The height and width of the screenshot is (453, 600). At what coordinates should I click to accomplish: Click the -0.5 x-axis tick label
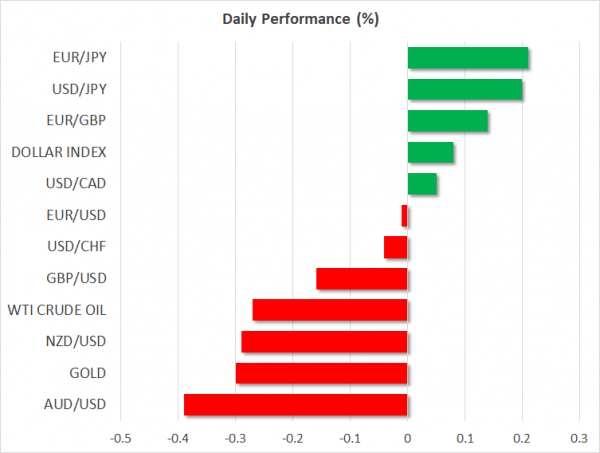pyautogui.click(x=119, y=438)
